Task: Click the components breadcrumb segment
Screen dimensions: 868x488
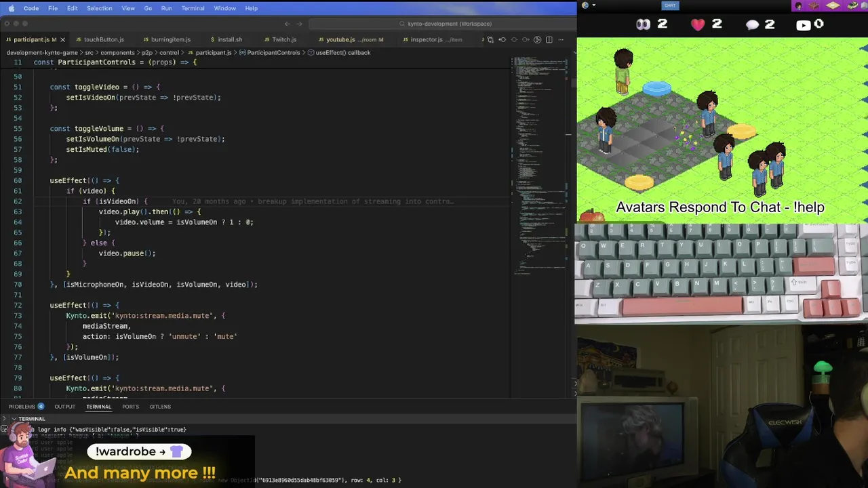Action: (x=116, y=52)
